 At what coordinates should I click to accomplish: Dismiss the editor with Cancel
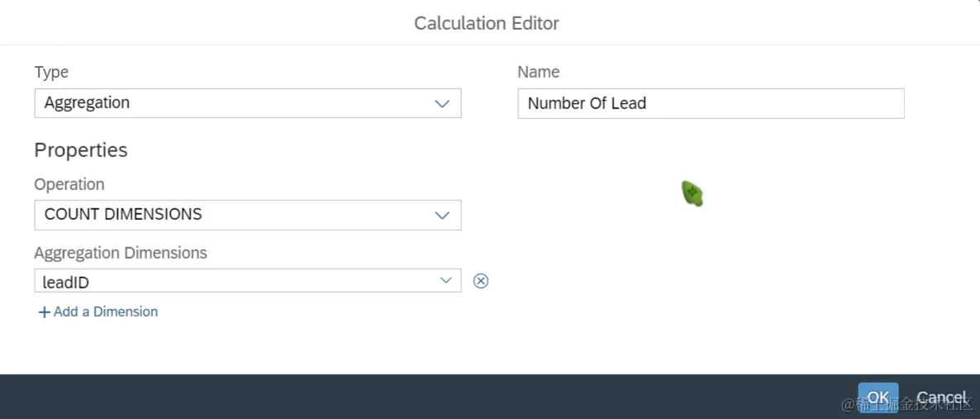tap(941, 398)
